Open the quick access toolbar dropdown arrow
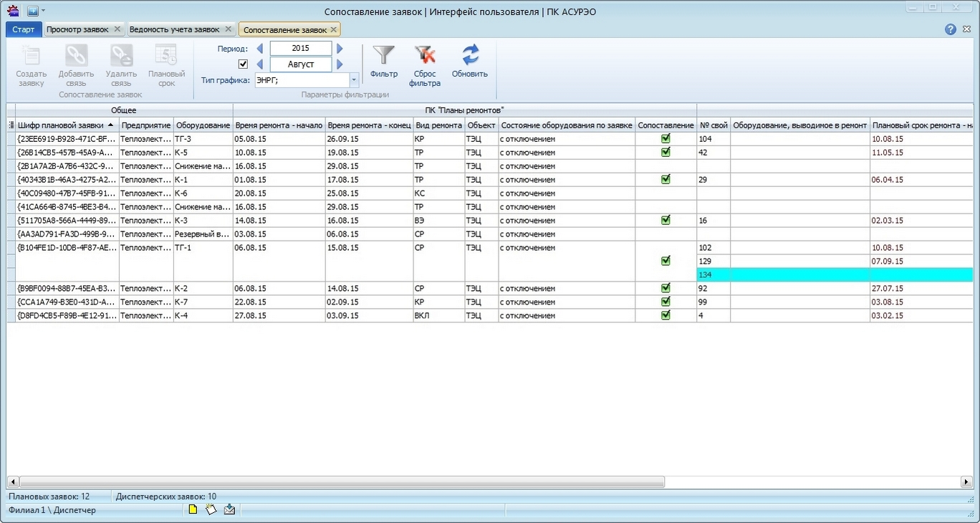This screenshot has height=523, width=980. click(43, 11)
